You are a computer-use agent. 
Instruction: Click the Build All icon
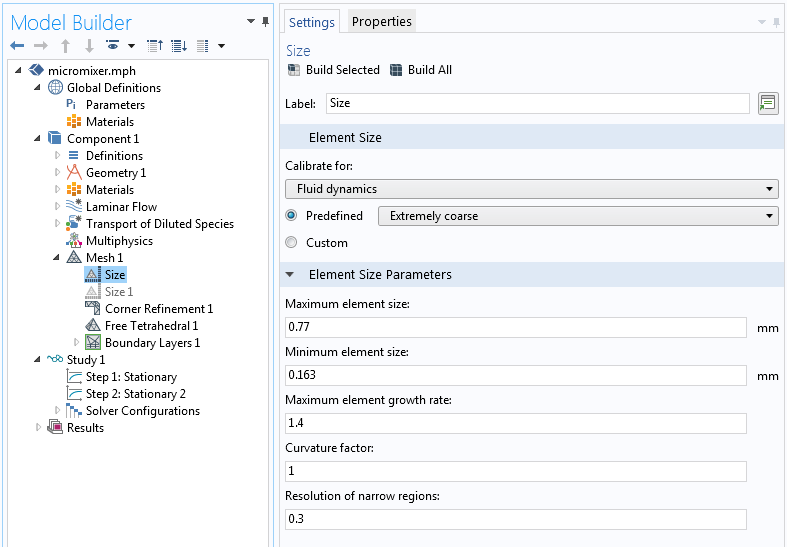tap(396, 70)
